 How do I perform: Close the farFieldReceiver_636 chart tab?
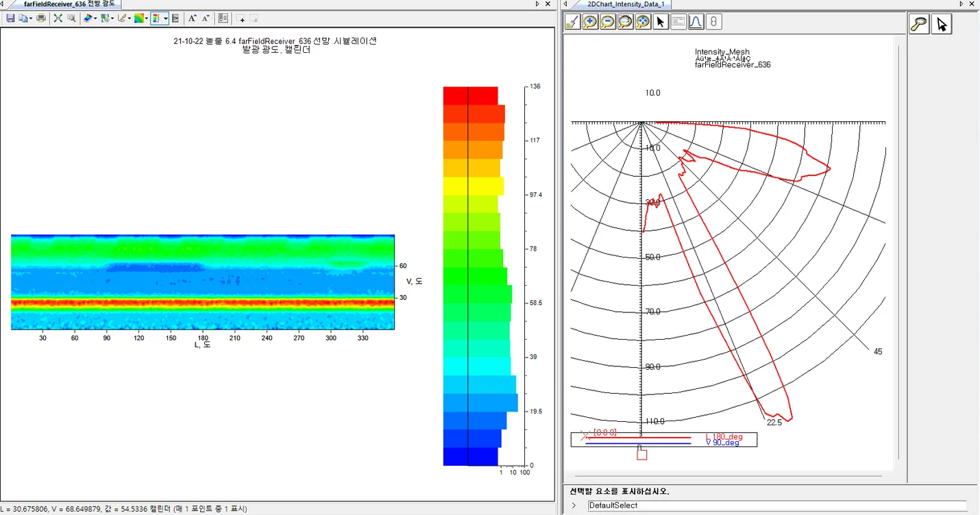tap(548, 4)
